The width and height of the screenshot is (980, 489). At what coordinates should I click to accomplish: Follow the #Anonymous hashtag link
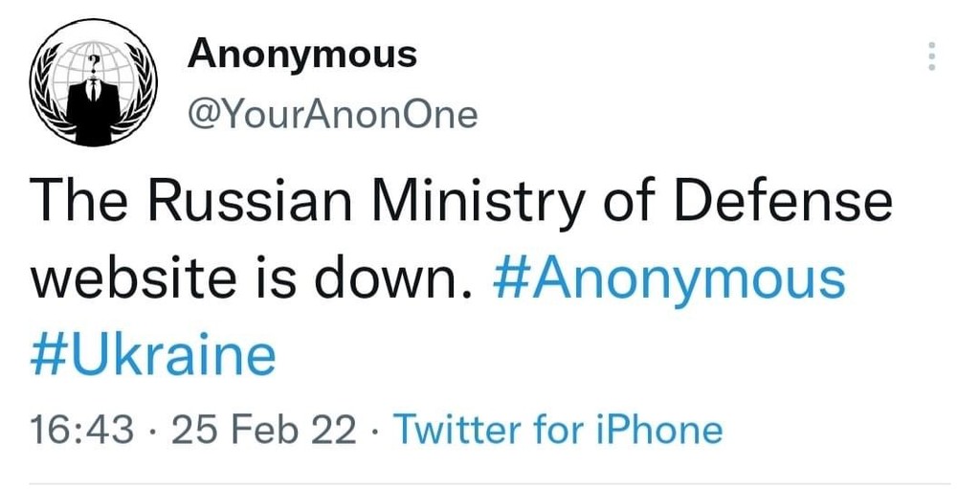668,282
